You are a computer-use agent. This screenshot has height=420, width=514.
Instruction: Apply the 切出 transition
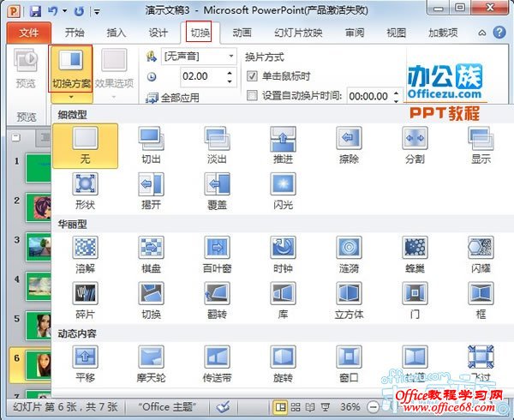click(151, 146)
